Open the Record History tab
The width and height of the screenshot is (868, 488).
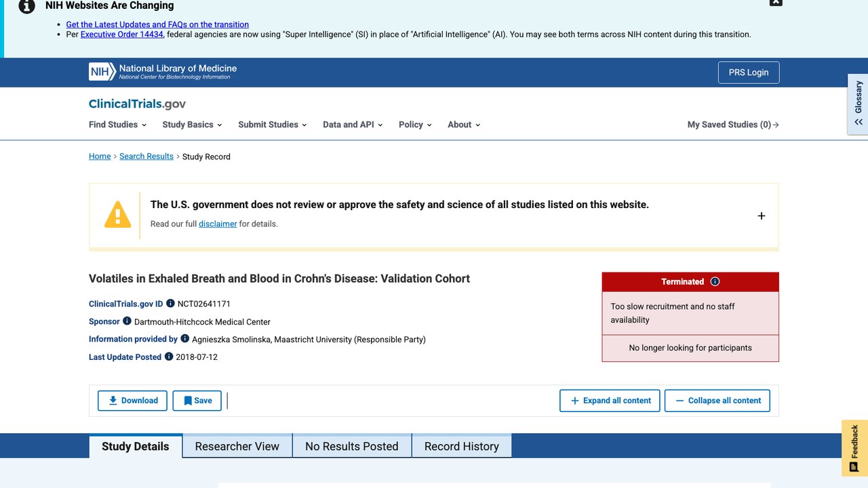coord(462,446)
